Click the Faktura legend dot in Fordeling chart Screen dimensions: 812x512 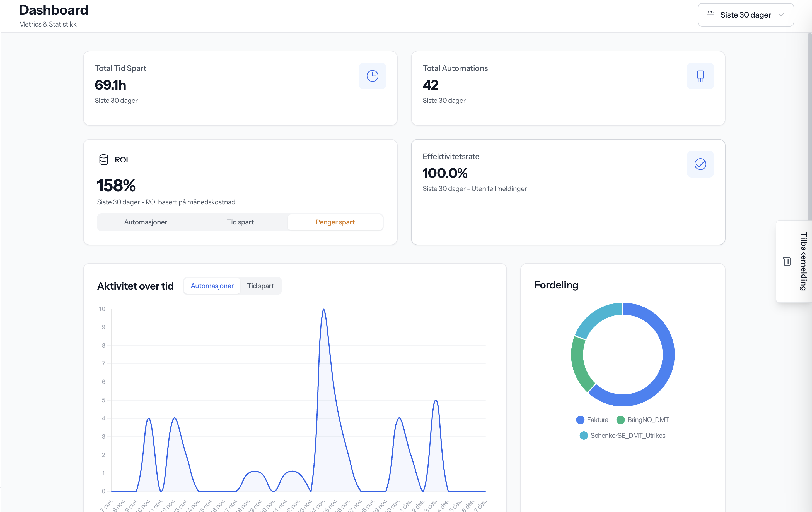point(580,420)
